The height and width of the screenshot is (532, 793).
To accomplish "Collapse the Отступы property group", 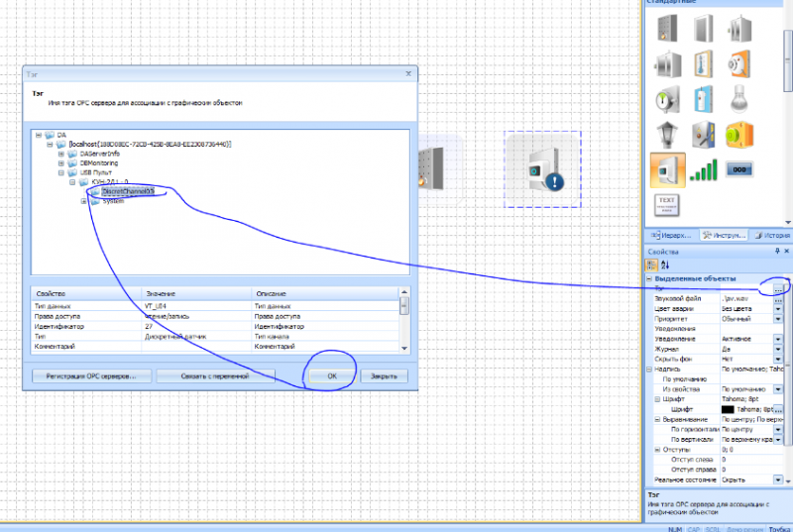I will point(657,450).
